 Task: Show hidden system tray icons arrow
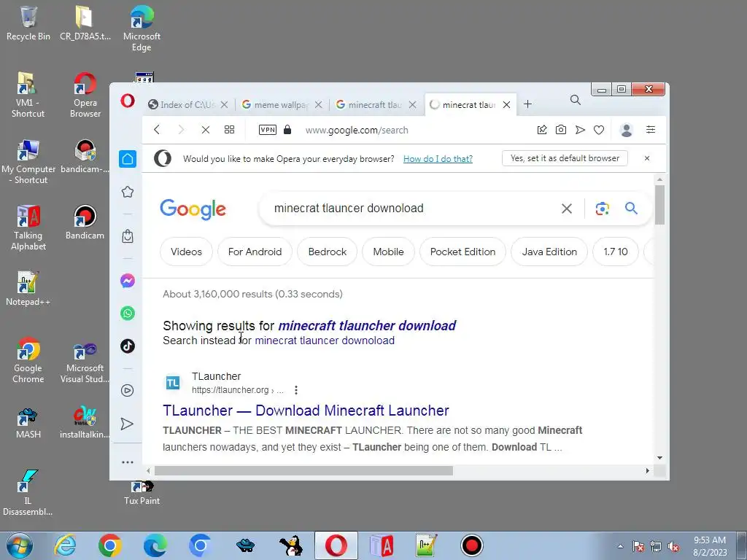point(620,546)
